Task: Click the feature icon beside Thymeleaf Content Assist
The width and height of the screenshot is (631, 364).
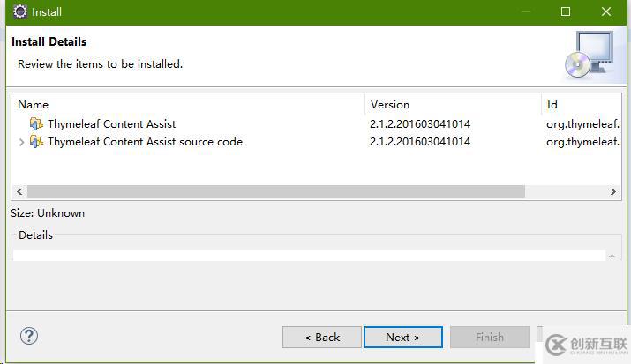Action: click(x=36, y=123)
